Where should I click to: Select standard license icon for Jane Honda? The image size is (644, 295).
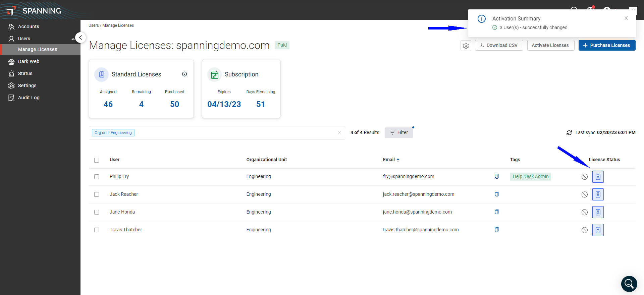pyautogui.click(x=598, y=212)
